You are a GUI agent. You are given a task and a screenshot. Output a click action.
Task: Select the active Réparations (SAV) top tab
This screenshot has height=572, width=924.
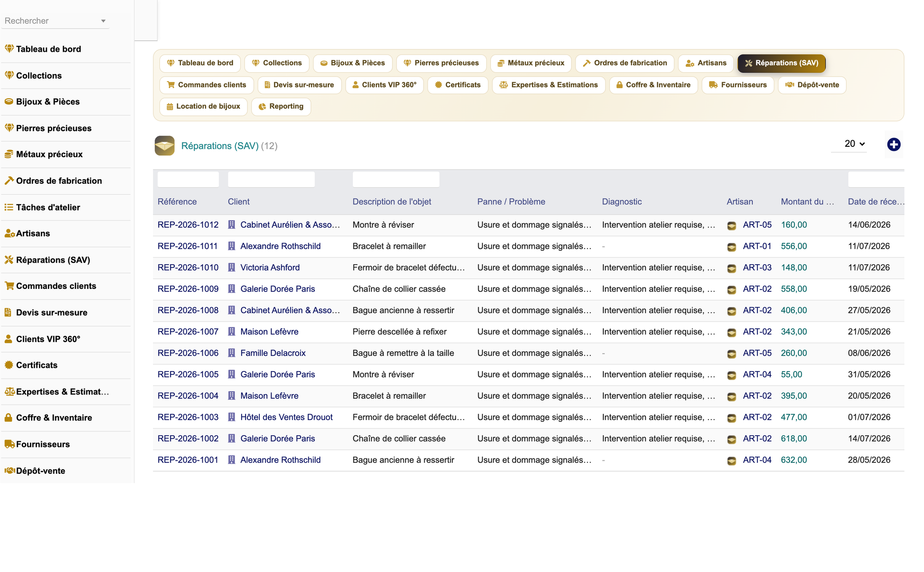(782, 63)
